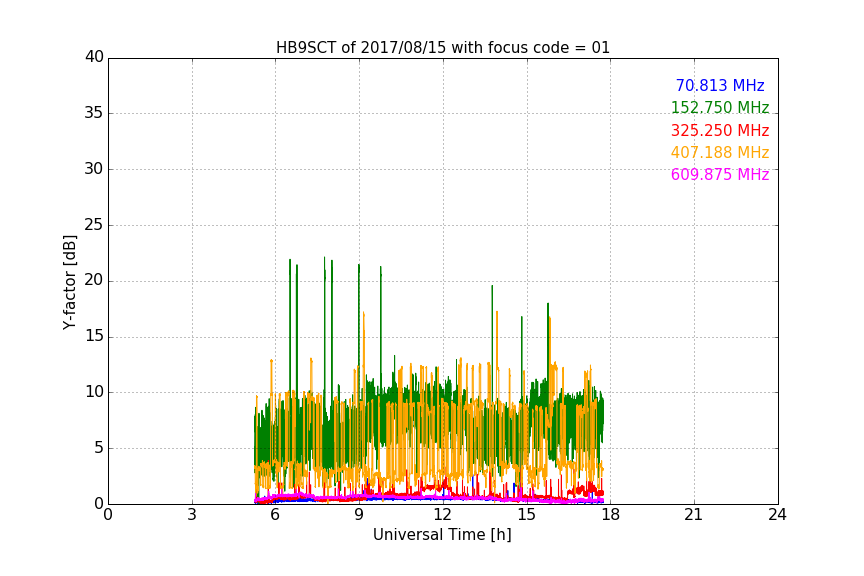Click the 'Y-factor [dB]' axis label
Viewport: 864px width, 576px height.
click(70, 282)
